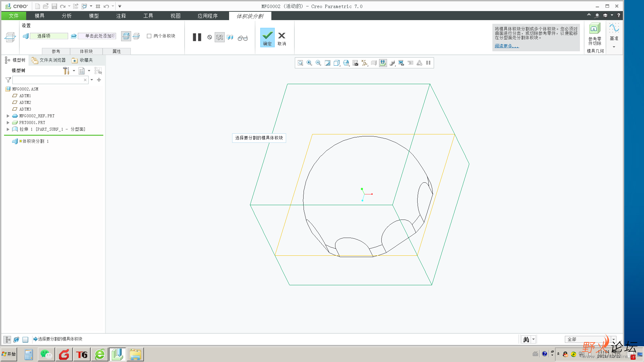Viewport: 644px width, 362px height.
Task: Click the model tree filter funnel icon
Action: tap(8, 80)
